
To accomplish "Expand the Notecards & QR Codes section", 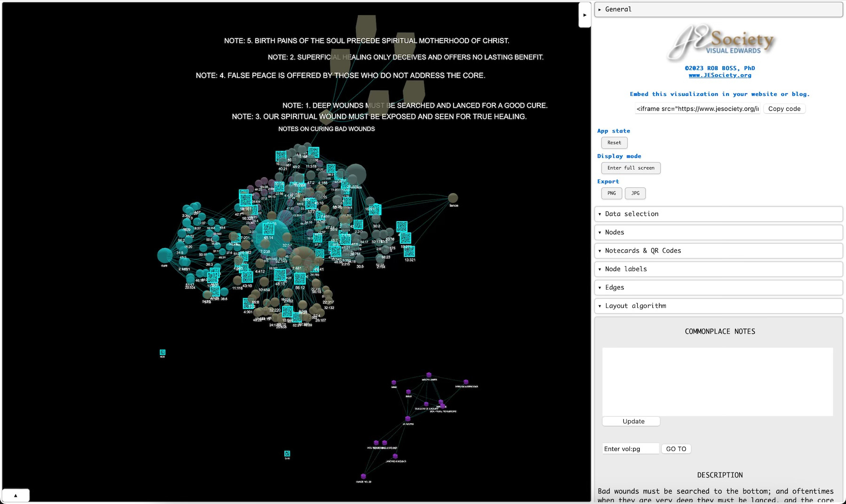I will pos(718,250).
